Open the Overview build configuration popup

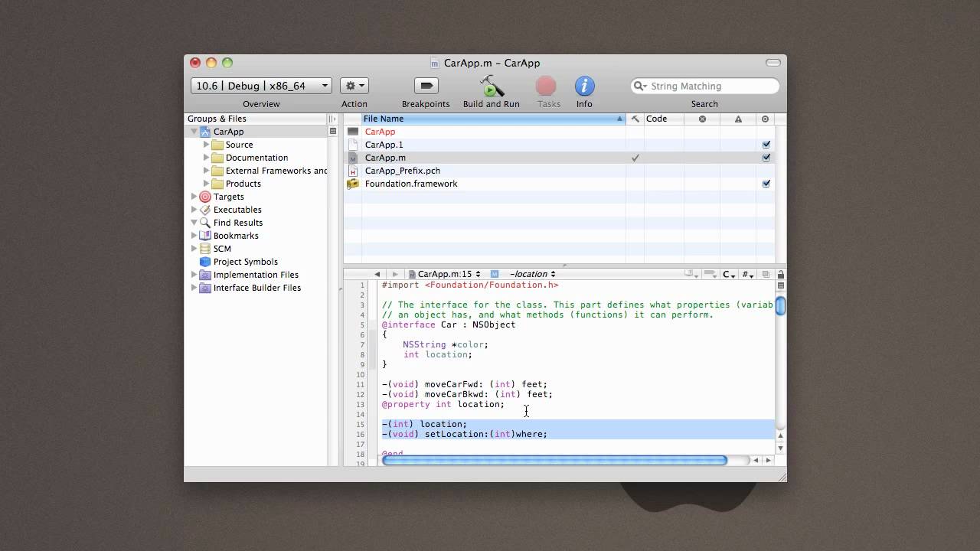pyautogui.click(x=261, y=86)
